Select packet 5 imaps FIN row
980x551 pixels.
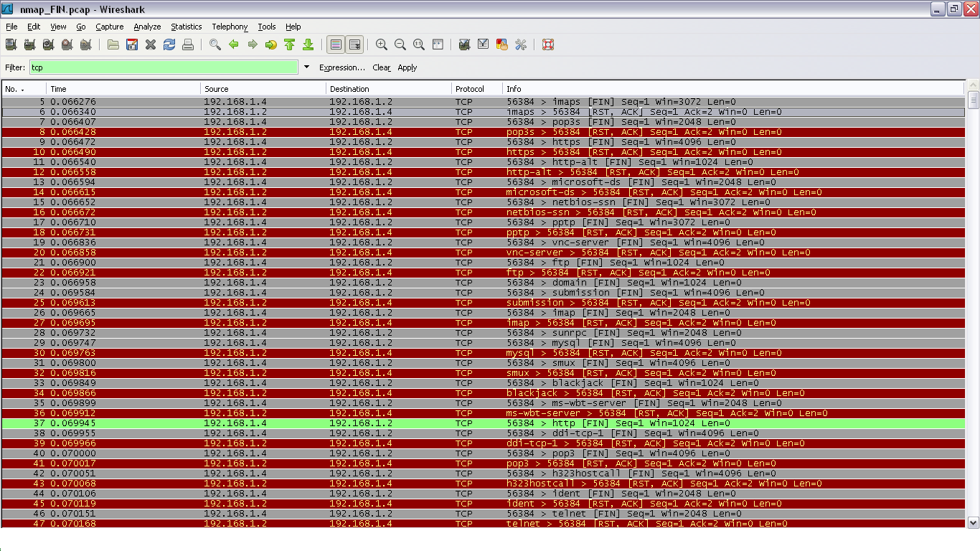coord(483,102)
